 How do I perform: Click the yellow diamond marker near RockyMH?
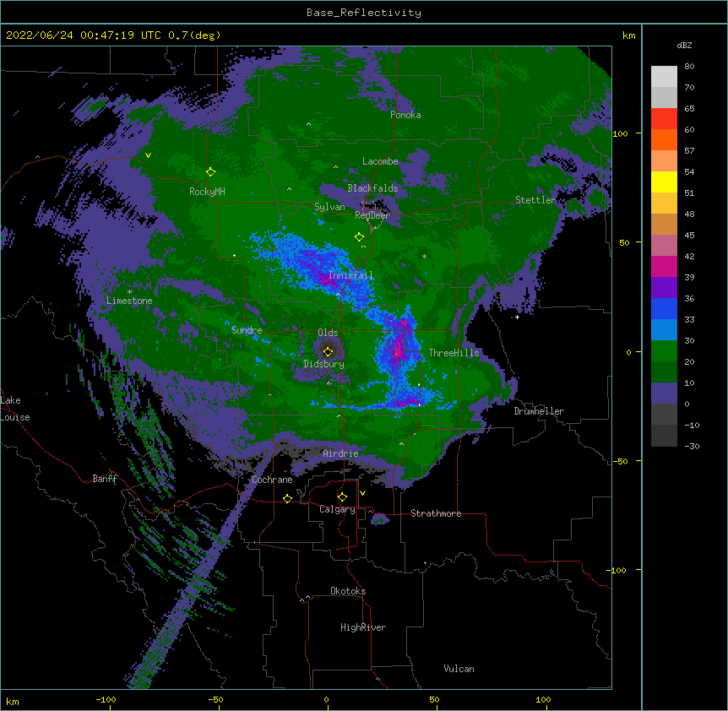(x=211, y=172)
